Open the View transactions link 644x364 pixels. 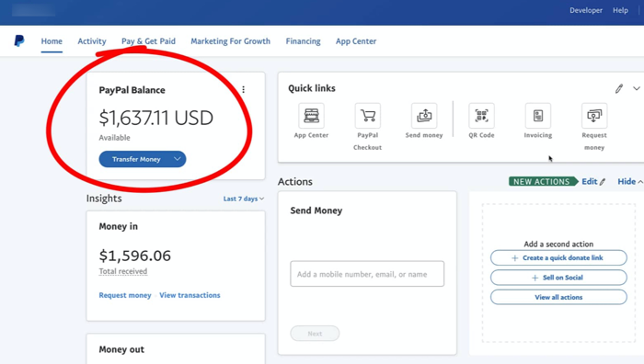pyautogui.click(x=190, y=295)
